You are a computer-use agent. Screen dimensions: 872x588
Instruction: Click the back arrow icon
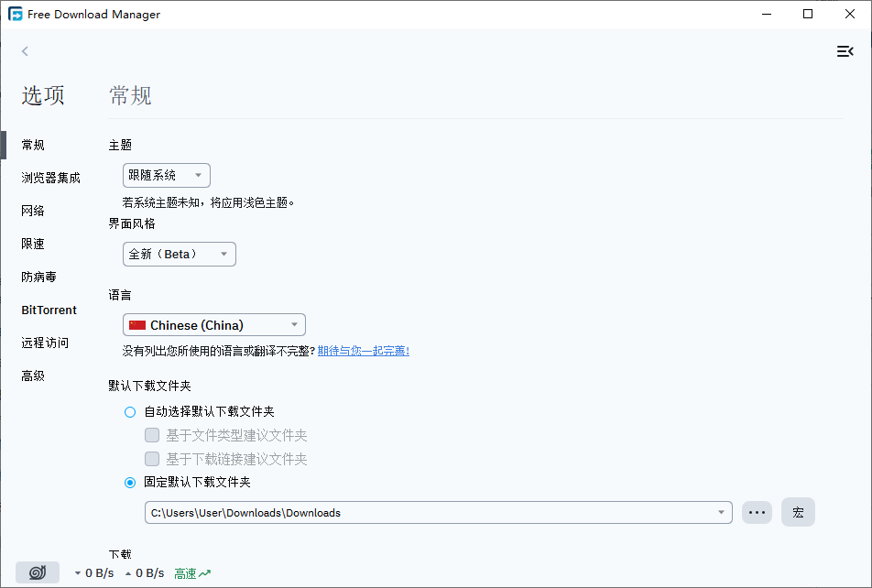tap(25, 51)
